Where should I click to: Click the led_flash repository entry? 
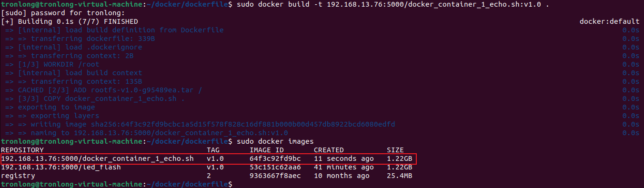[x=60, y=167]
